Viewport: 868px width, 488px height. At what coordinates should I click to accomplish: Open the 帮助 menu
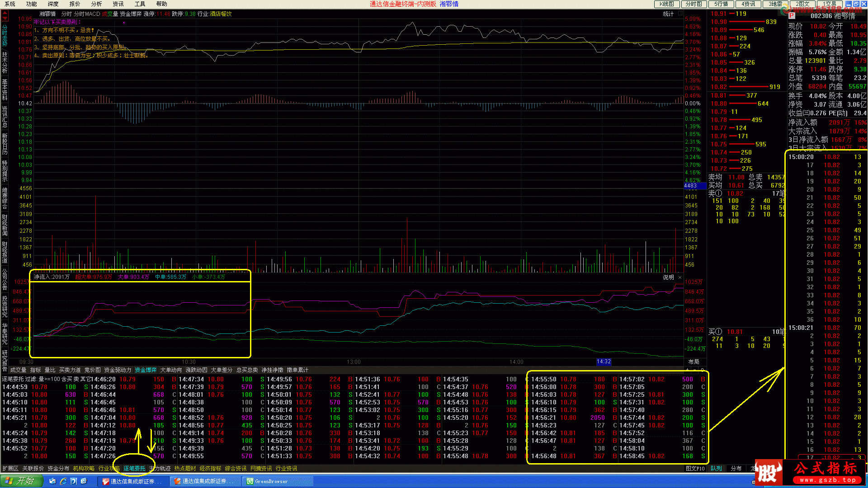coord(161,4)
